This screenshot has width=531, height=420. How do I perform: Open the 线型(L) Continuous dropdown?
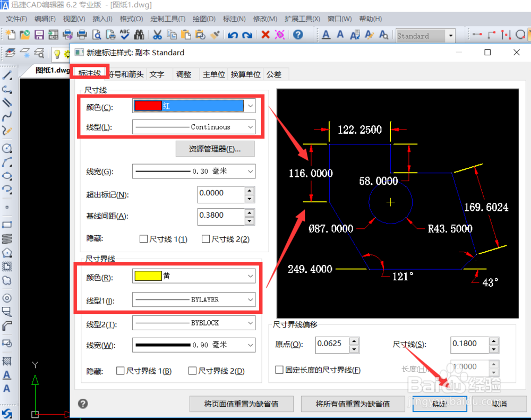pos(194,127)
